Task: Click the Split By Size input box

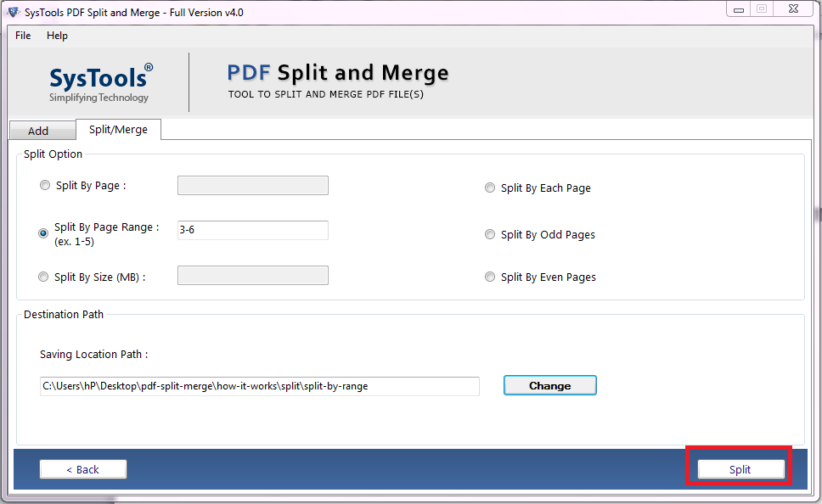Action: [x=253, y=276]
